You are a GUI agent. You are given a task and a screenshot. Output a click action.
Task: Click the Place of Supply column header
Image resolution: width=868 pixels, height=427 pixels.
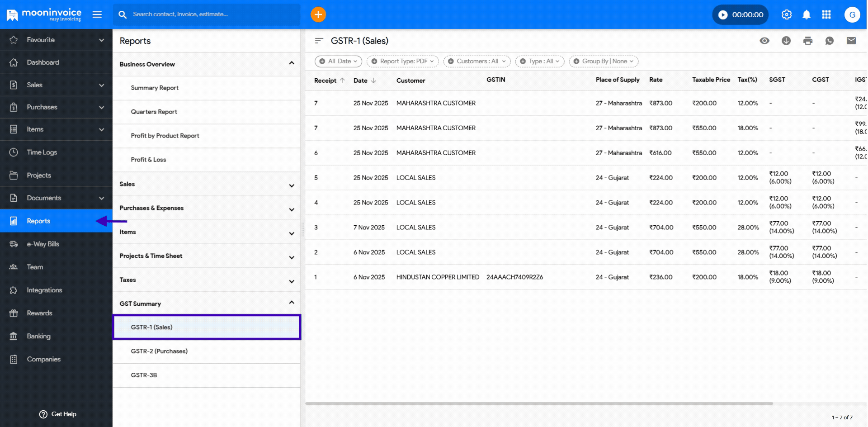618,80
